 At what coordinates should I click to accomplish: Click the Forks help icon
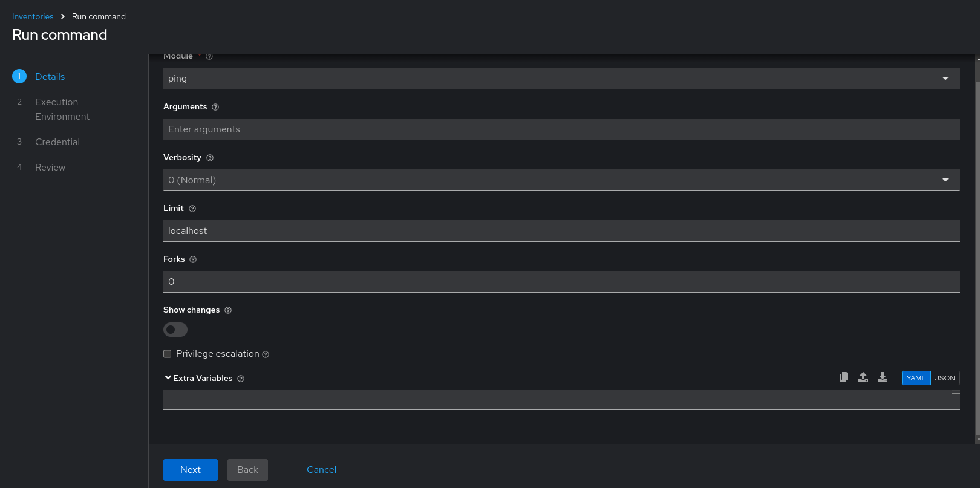193,259
